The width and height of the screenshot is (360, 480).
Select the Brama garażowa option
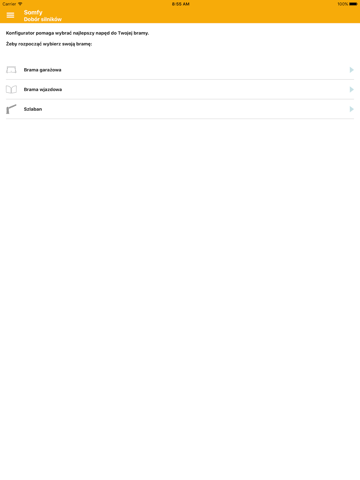[x=180, y=70]
